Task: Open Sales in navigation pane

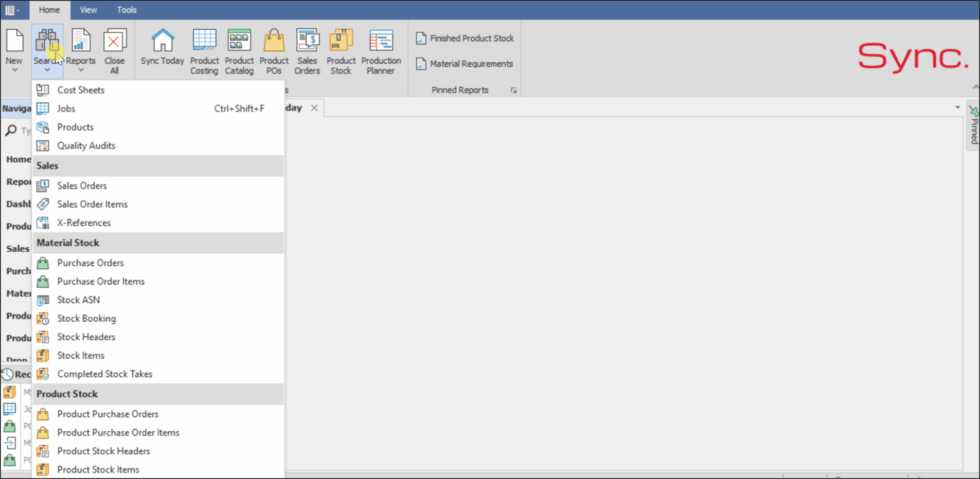Action: point(17,249)
